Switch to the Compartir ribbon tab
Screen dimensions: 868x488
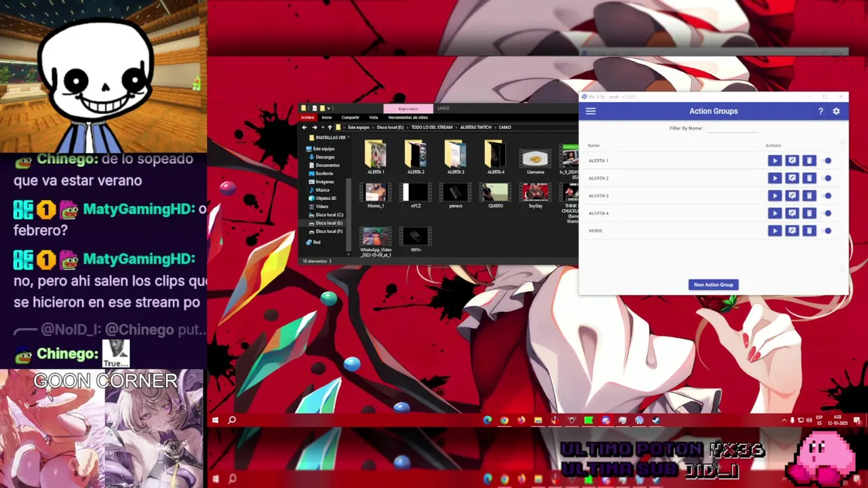pyautogui.click(x=351, y=117)
